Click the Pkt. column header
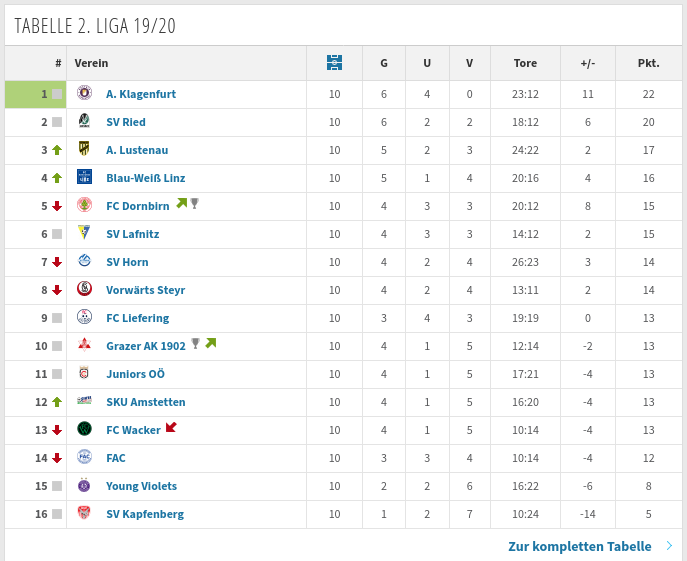 648,63
